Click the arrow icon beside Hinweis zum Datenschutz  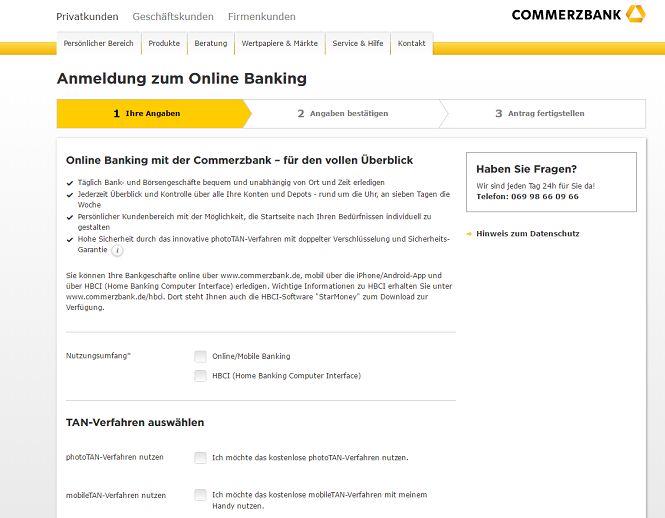tap(469, 234)
